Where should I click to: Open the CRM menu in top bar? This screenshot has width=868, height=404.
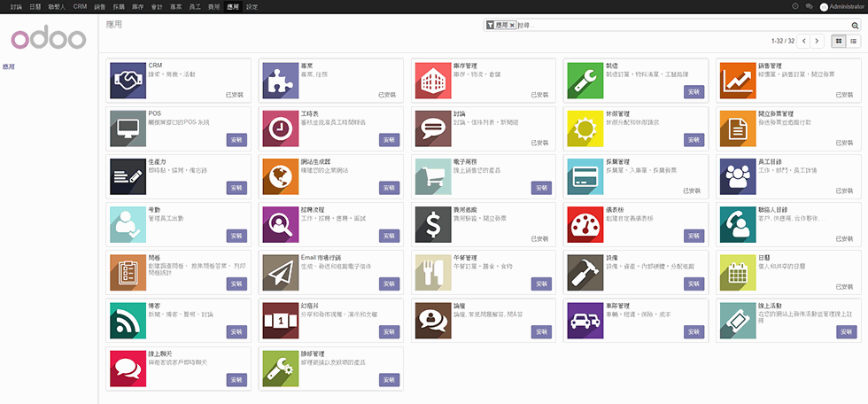[x=81, y=6]
